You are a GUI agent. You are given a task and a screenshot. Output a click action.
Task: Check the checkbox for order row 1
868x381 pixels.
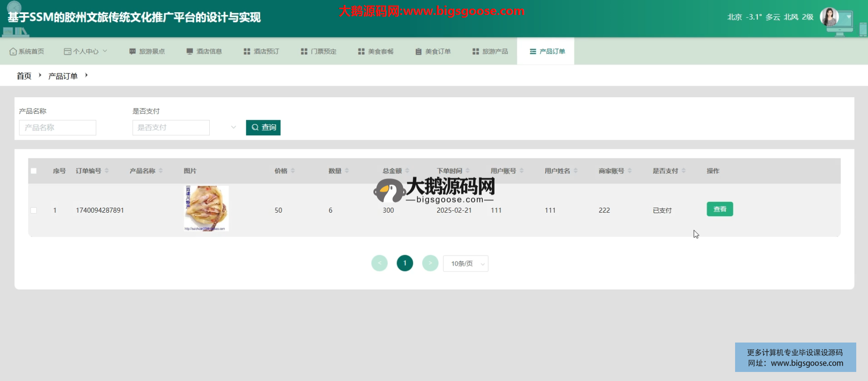tap(33, 210)
